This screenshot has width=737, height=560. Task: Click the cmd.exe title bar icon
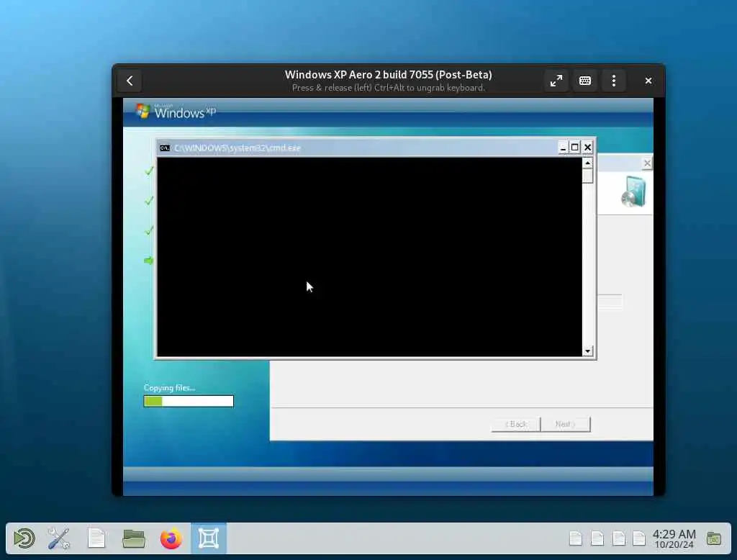165,148
